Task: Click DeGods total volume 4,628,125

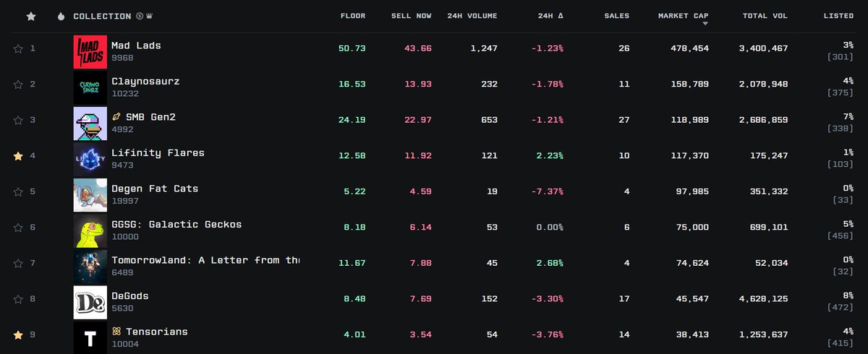Action: [762, 298]
